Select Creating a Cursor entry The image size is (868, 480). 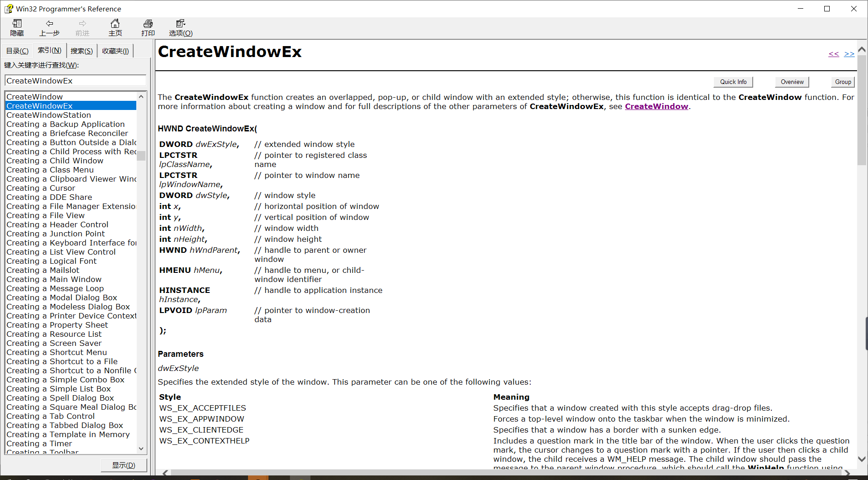tap(41, 188)
